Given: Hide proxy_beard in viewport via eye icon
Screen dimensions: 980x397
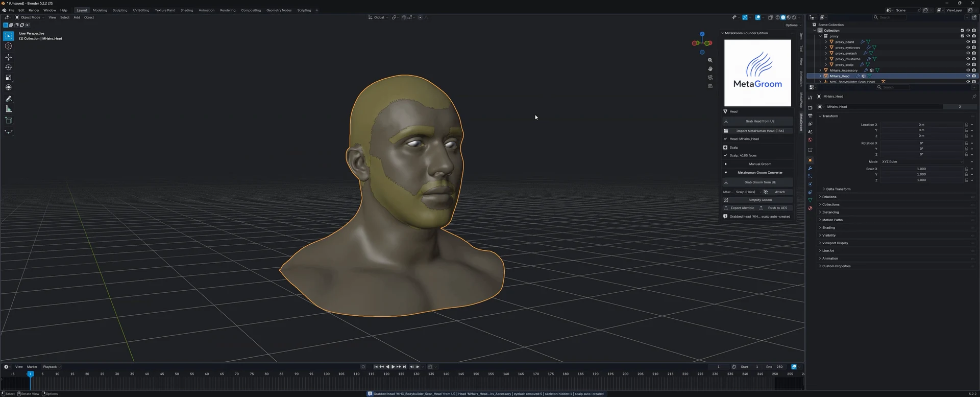Looking at the screenshot, I should (x=968, y=42).
